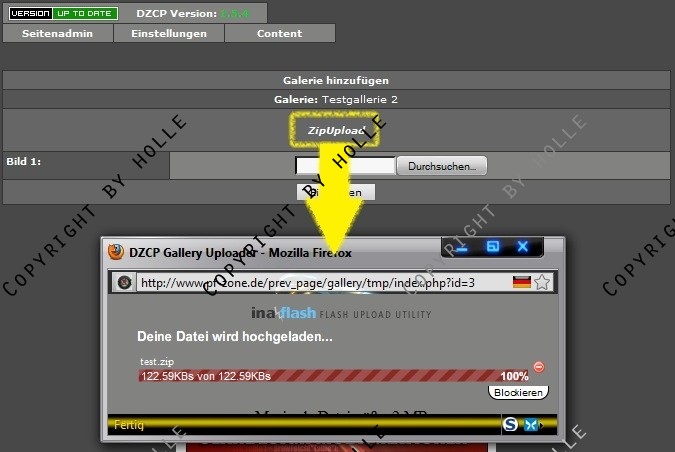
Task: Click the Blockieren button
Action: click(x=519, y=392)
